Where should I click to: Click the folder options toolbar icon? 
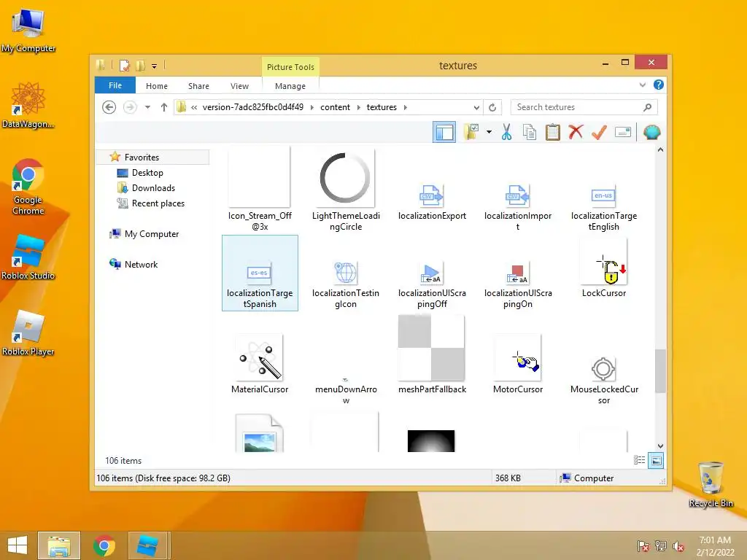pos(471,132)
